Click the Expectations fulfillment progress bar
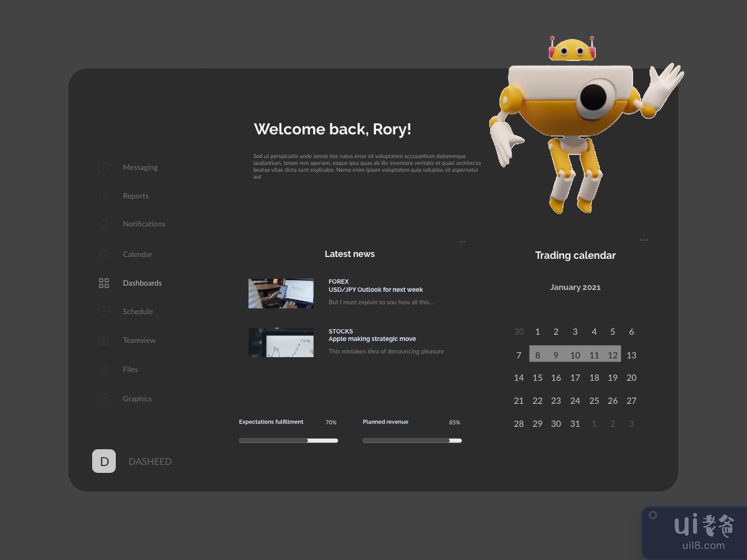747x560 pixels. [288, 441]
